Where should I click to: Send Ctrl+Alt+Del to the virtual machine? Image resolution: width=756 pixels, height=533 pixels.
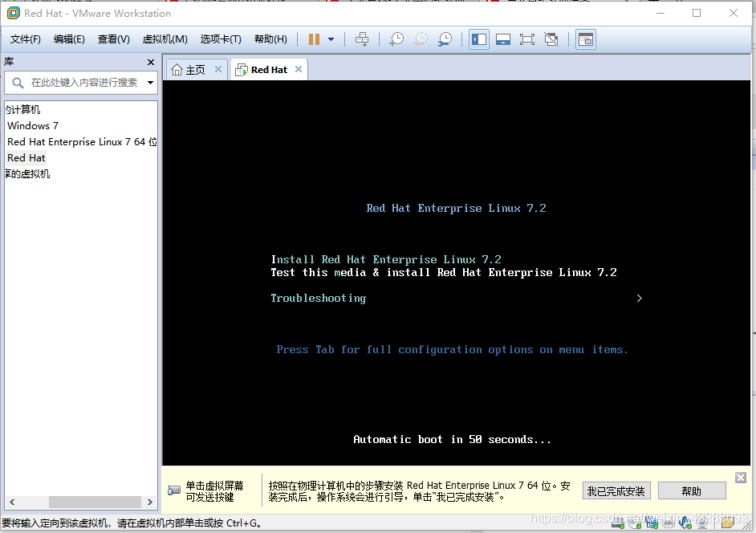click(x=362, y=39)
